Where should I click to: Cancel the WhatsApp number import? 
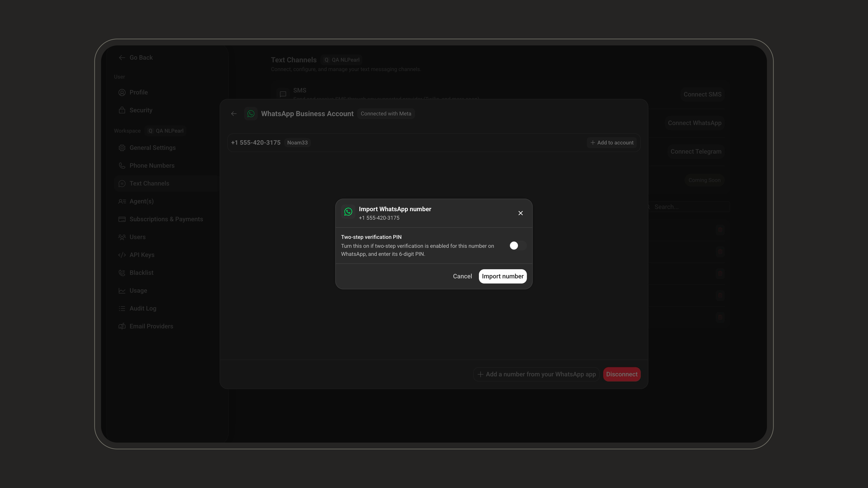coord(462,276)
